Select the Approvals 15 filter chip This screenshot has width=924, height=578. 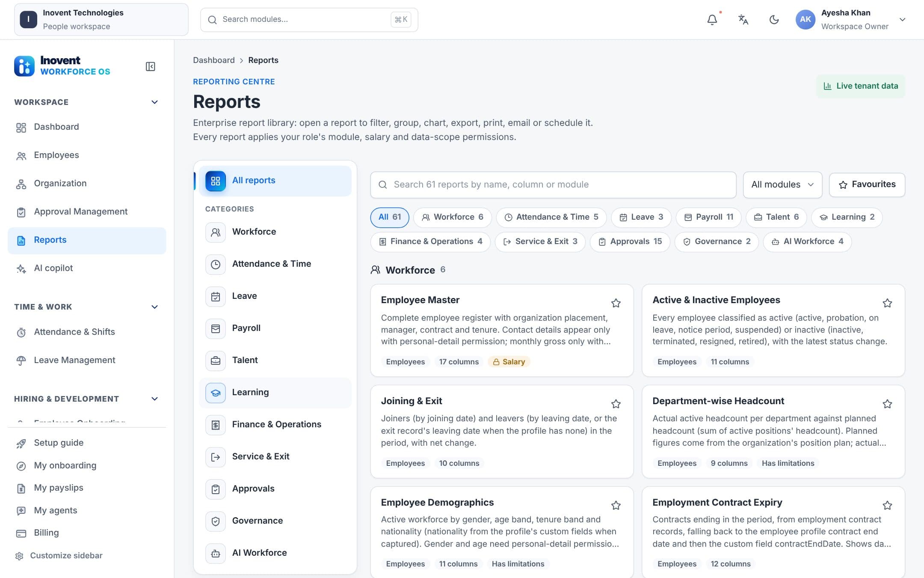click(x=630, y=242)
